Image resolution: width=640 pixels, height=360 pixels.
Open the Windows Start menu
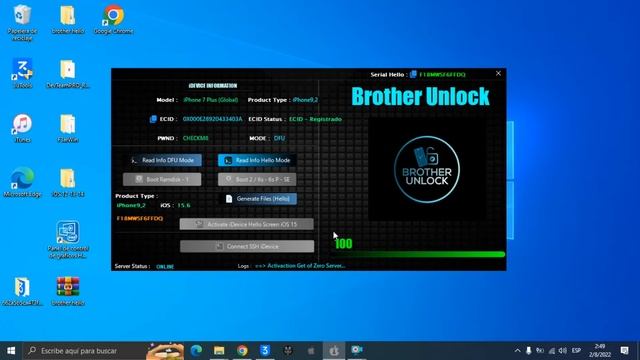[x=11, y=351]
